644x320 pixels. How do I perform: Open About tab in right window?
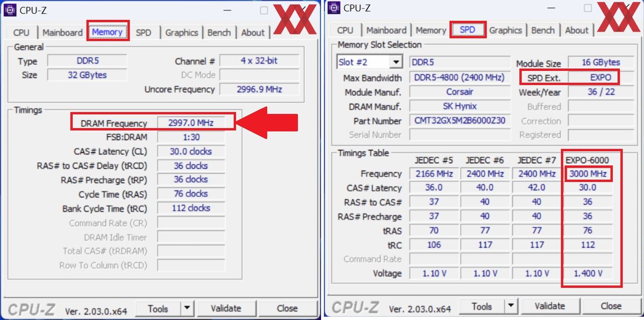[577, 30]
